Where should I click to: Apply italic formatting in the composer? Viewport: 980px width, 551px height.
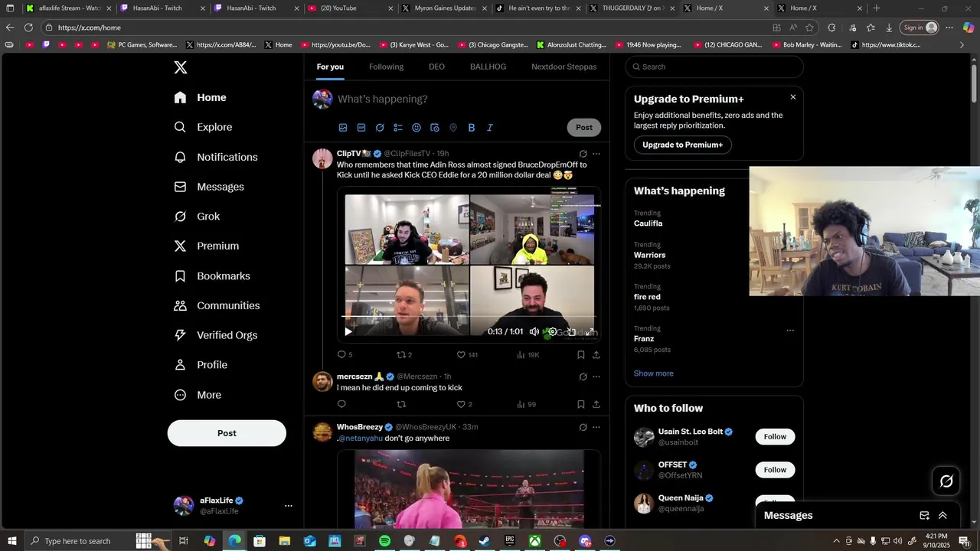490,128
